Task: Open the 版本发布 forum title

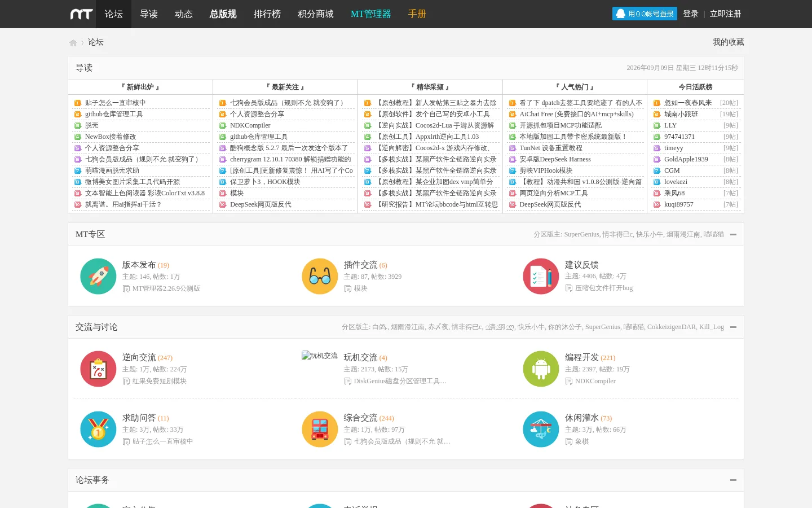Action: pyautogui.click(x=139, y=265)
